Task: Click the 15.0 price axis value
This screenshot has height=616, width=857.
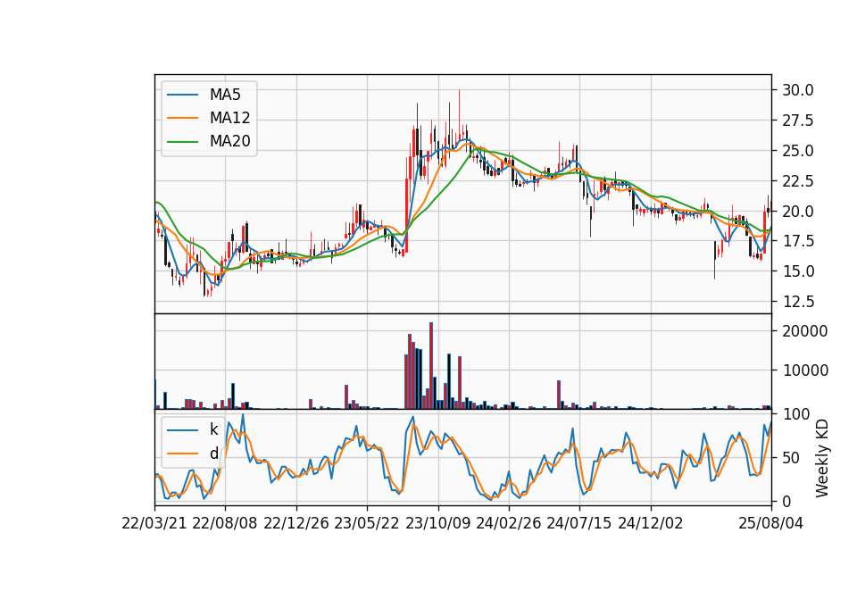Action: point(797,271)
